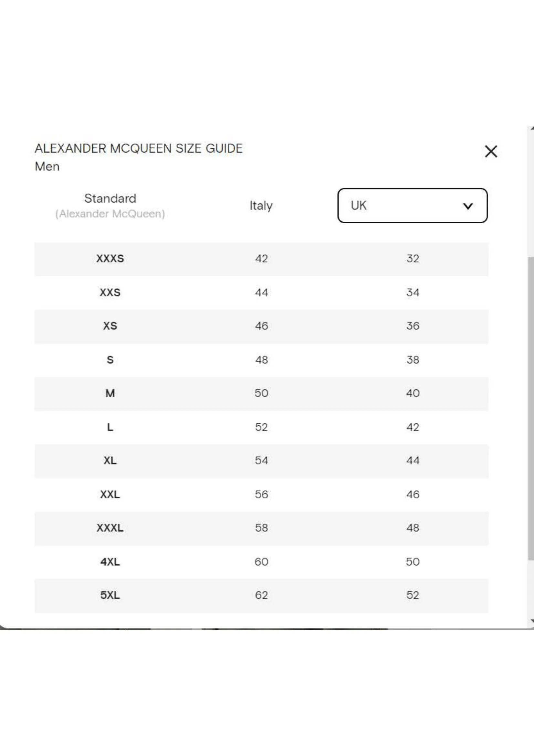Click the L size label
This screenshot has height=756, width=534.
point(110,427)
